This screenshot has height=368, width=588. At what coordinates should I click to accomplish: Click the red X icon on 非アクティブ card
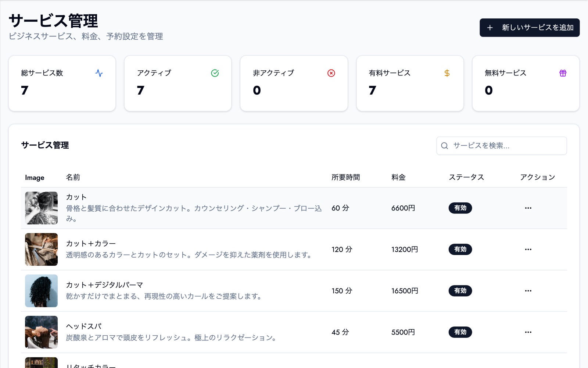331,73
